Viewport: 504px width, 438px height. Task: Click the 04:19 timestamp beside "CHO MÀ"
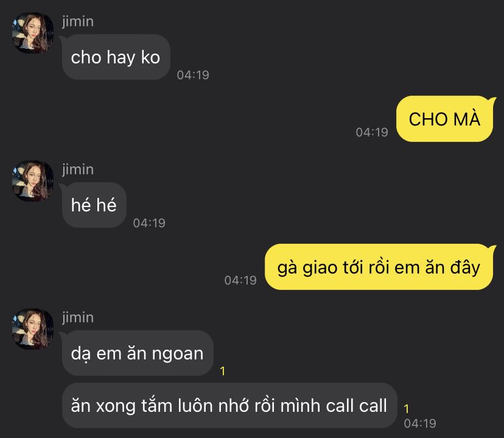tap(372, 132)
